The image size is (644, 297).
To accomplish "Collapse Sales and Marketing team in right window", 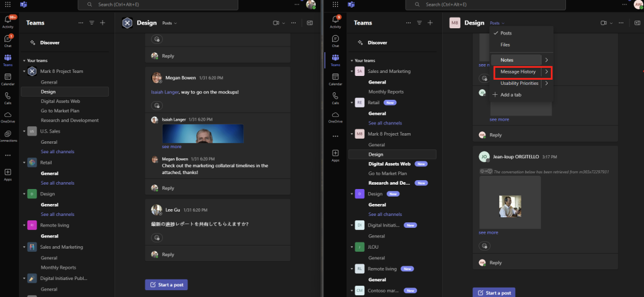I will [352, 72].
